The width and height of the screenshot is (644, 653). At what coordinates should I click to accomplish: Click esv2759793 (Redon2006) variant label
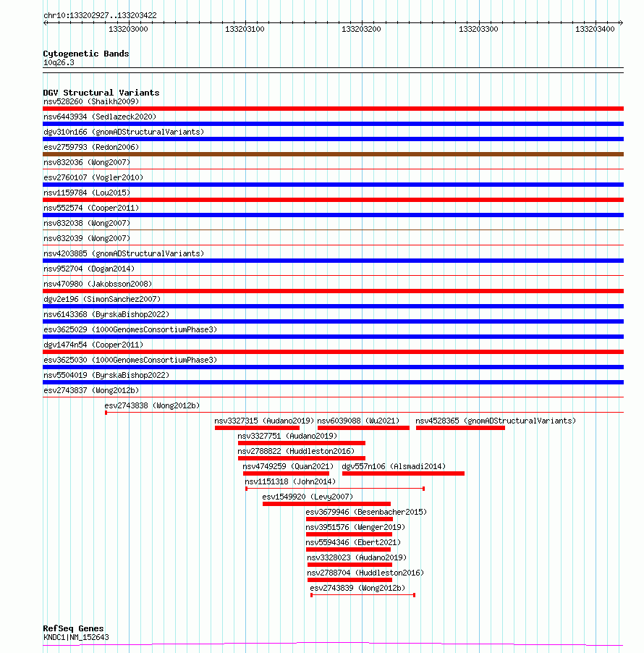pyautogui.click(x=91, y=147)
